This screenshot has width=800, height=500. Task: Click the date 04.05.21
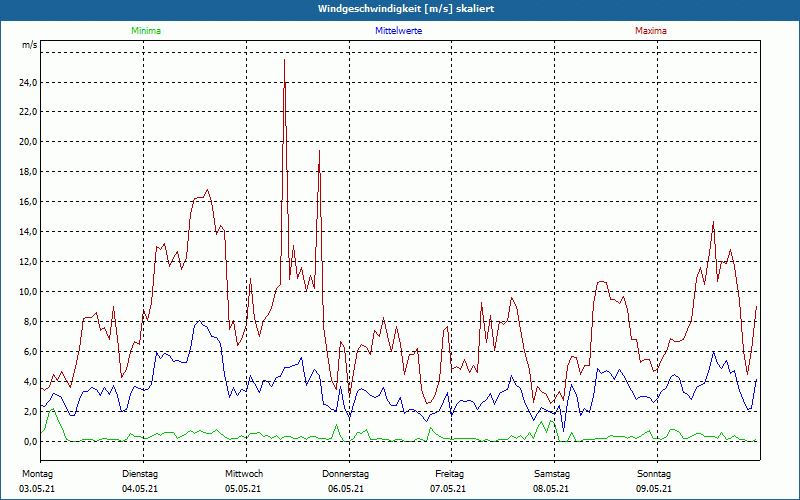point(140,489)
